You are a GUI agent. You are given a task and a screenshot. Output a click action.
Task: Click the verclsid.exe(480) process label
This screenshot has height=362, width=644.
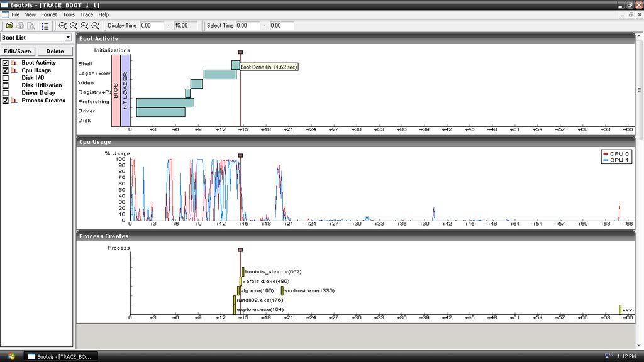(x=266, y=281)
